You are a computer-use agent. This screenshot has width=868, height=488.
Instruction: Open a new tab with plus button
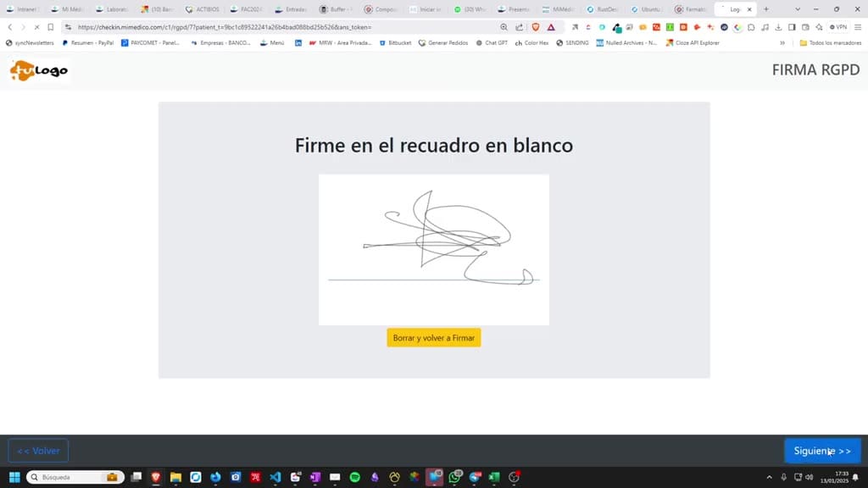tap(766, 9)
